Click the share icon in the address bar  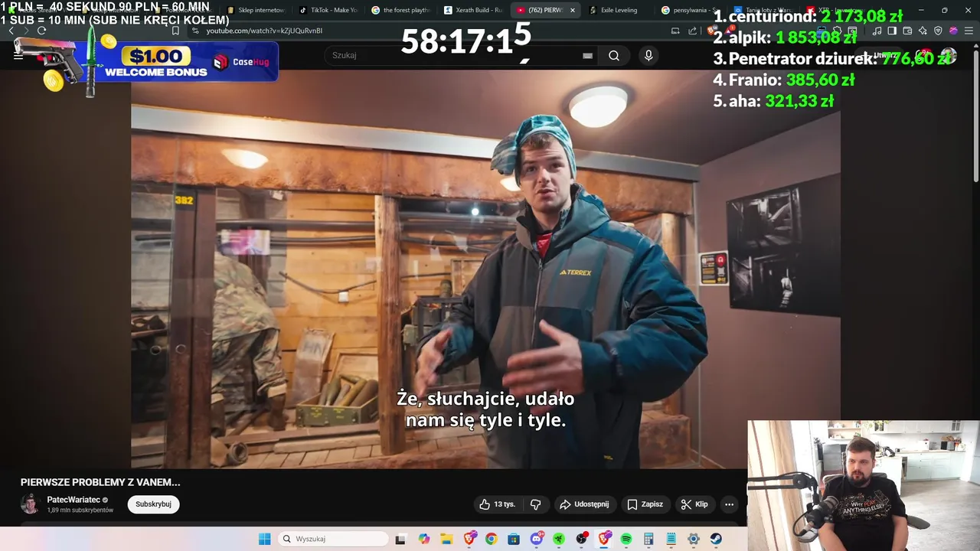693,31
